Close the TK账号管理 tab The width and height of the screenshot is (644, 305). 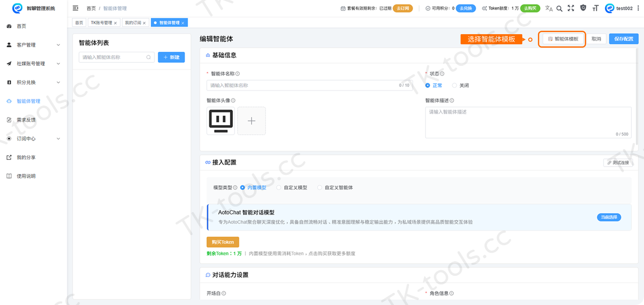tap(115, 23)
